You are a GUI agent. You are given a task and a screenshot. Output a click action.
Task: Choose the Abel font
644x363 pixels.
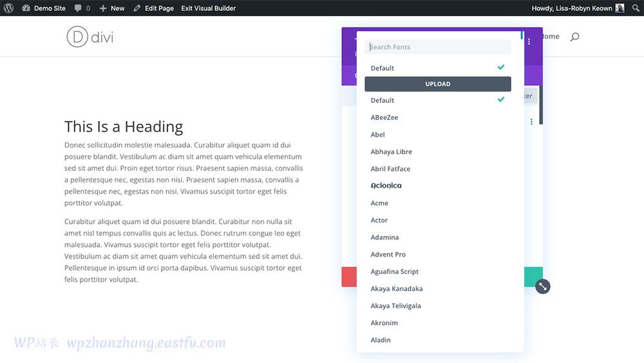click(x=438, y=134)
